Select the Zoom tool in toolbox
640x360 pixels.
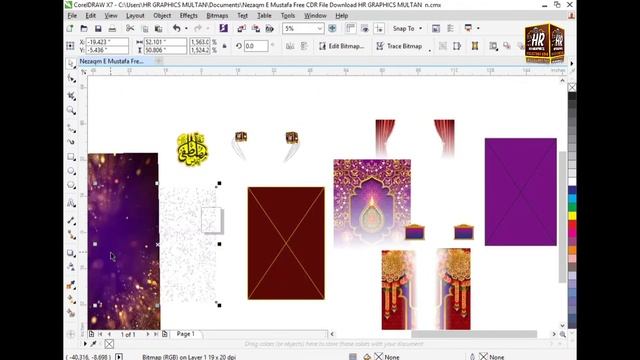pos(71,110)
